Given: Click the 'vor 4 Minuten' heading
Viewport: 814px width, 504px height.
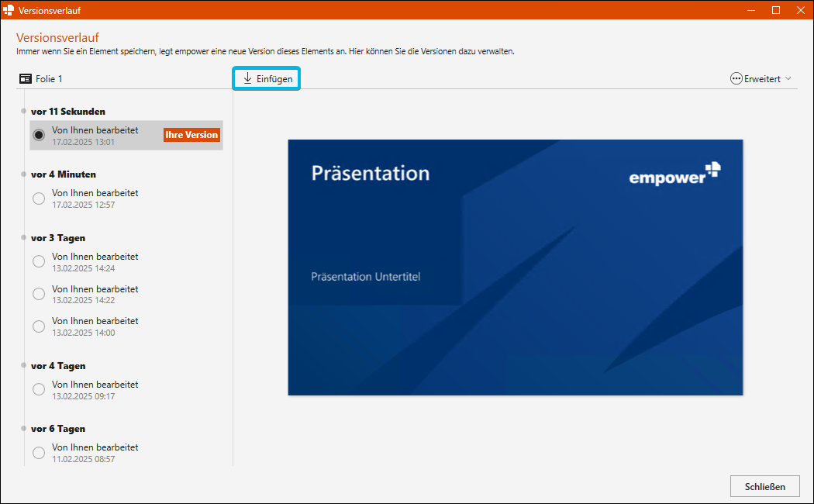Looking at the screenshot, I should click(x=64, y=174).
